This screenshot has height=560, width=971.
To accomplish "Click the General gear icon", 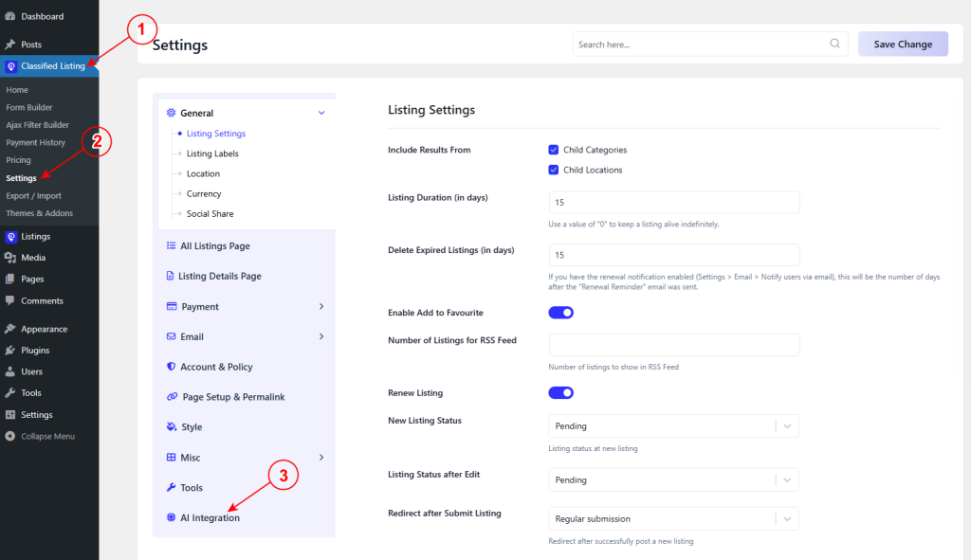I will click(x=171, y=113).
